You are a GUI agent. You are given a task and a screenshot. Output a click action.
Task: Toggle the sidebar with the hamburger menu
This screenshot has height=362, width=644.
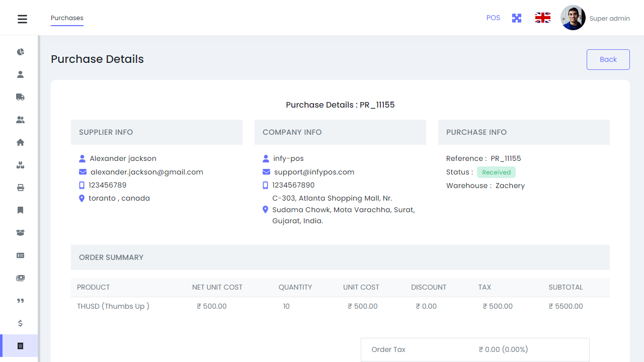[22, 19]
